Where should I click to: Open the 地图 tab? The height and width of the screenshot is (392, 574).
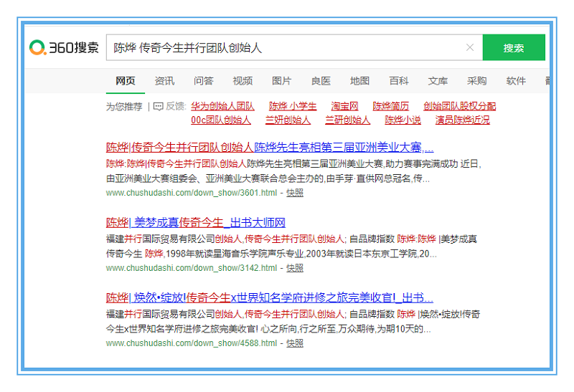point(359,81)
